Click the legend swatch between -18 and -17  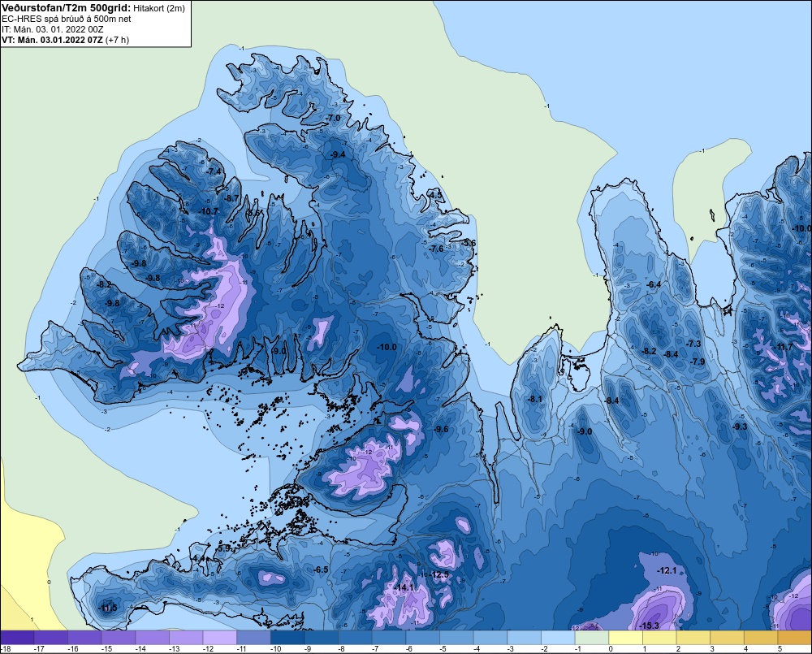point(18,638)
